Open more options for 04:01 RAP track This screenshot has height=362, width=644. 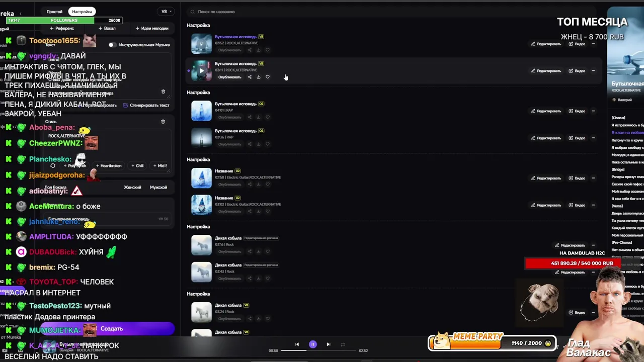(593, 111)
